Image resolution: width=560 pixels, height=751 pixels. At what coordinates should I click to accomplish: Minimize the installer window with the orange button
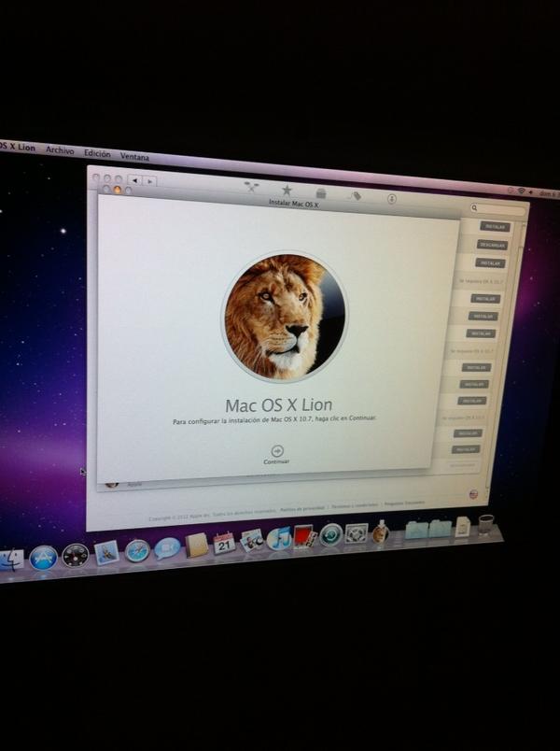(118, 190)
